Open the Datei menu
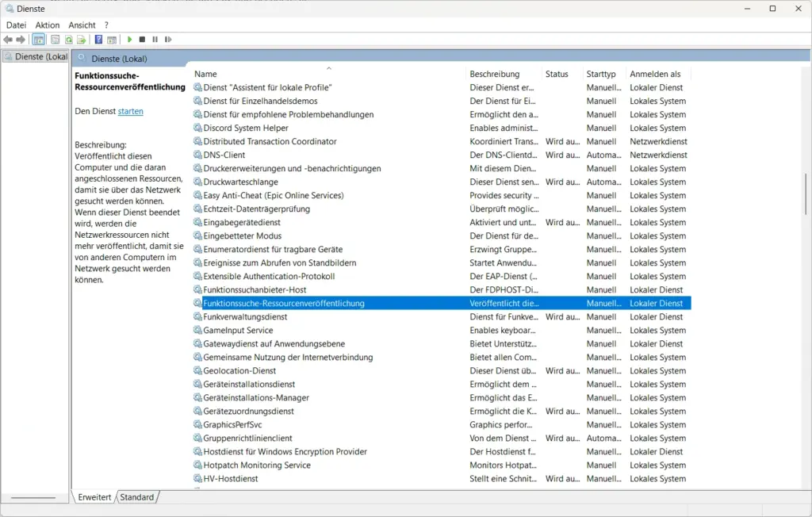Viewport: 812px width, 517px height. [x=16, y=25]
